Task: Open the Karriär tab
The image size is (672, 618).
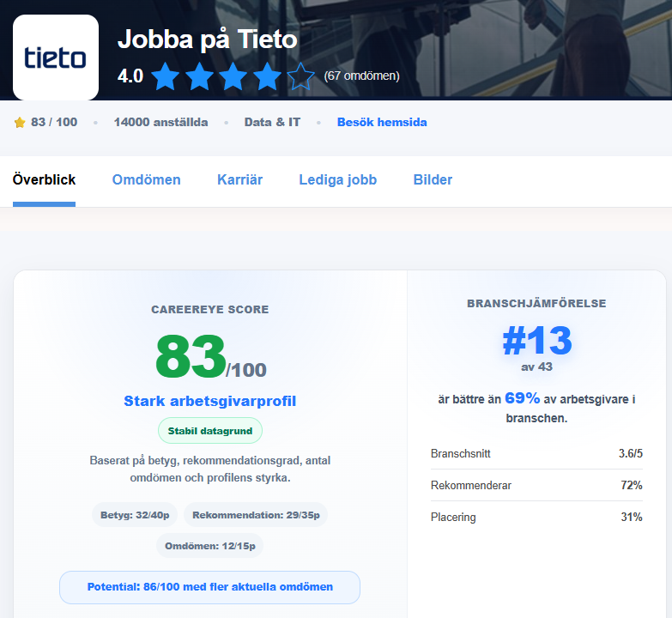Action: click(239, 179)
